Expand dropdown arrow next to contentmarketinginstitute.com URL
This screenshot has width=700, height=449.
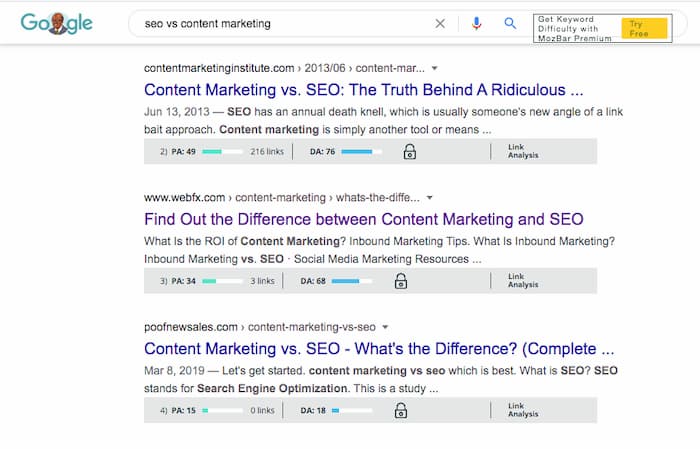pyautogui.click(x=434, y=68)
